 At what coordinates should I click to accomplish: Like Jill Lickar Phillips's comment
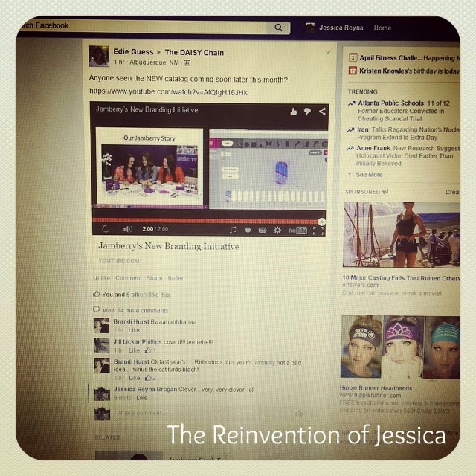tap(134, 350)
